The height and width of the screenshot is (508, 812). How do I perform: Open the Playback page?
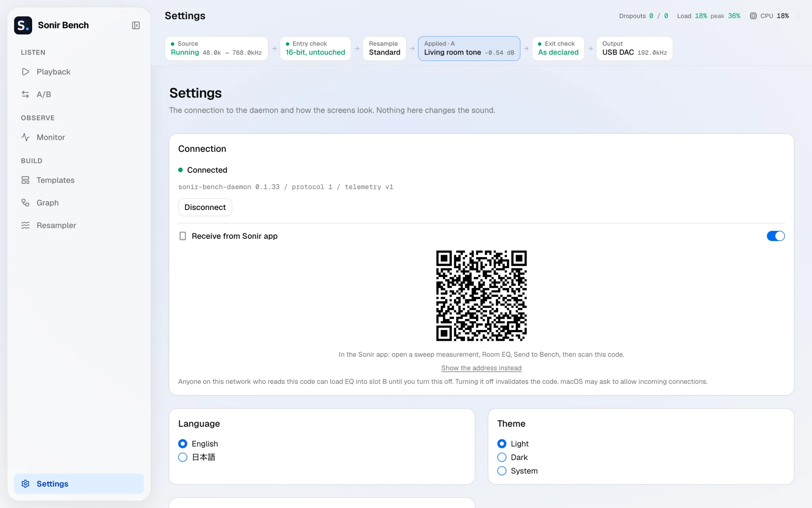point(79,72)
